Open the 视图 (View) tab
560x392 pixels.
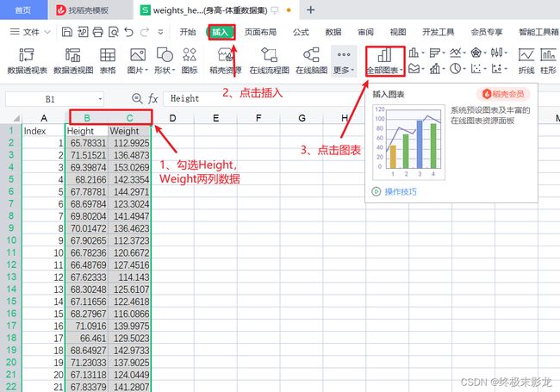point(398,32)
